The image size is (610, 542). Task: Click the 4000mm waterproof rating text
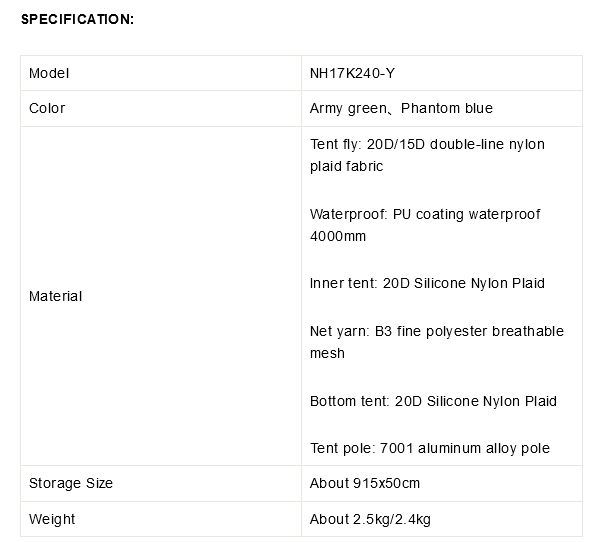click(338, 236)
